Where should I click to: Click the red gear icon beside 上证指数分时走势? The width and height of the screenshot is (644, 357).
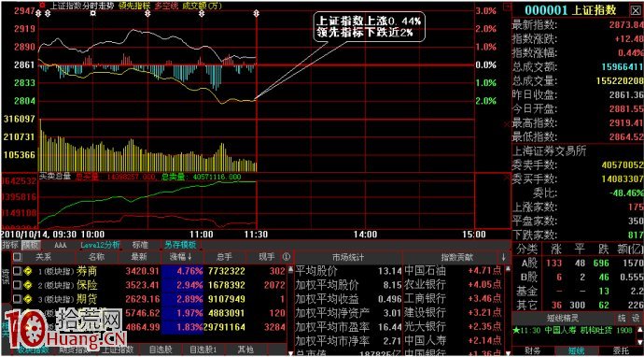pos(42,5)
